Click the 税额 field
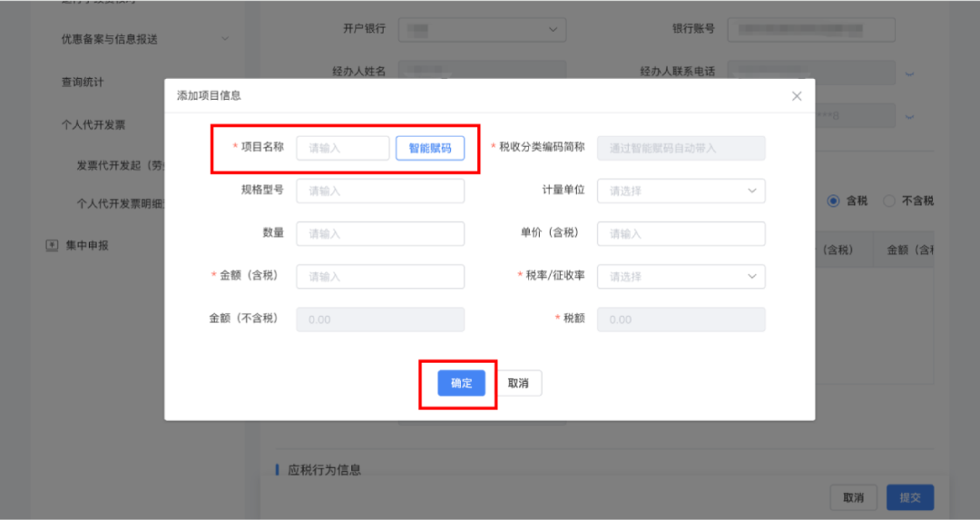The height and width of the screenshot is (520, 980). pyautogui.click(x=681, y=319)
